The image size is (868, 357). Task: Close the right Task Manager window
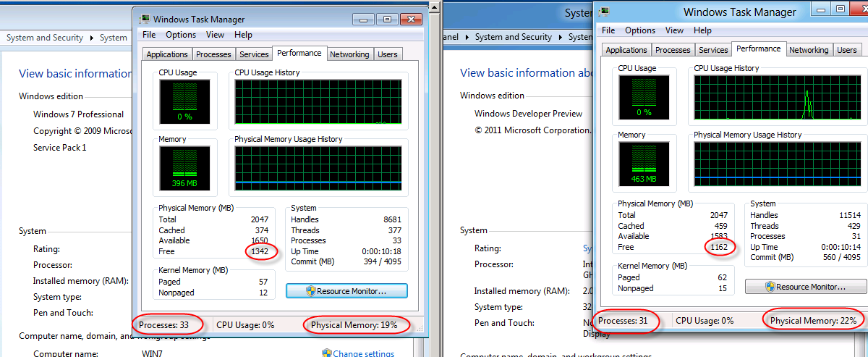pos(859,9)
